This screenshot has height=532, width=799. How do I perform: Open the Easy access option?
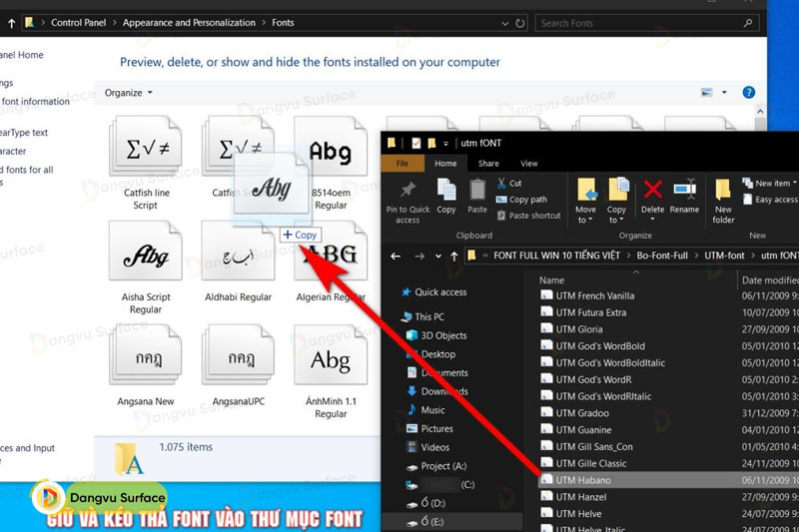pos(770,199)
